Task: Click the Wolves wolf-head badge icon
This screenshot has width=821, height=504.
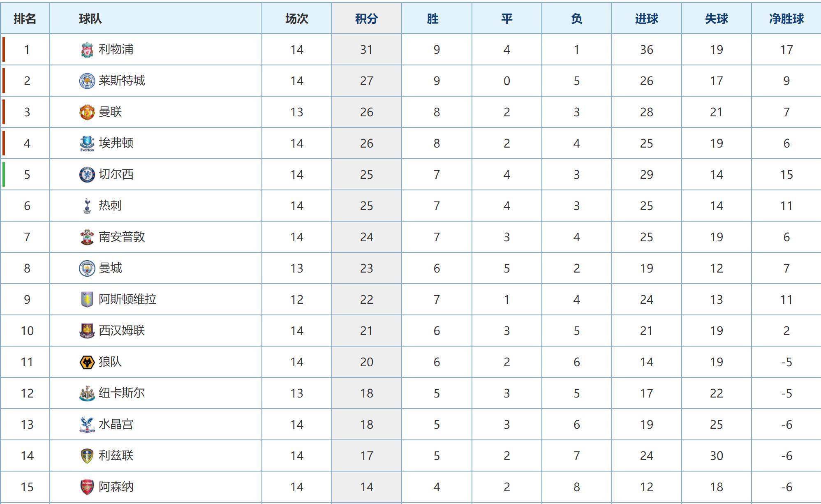Action: [x=87, y=362]
